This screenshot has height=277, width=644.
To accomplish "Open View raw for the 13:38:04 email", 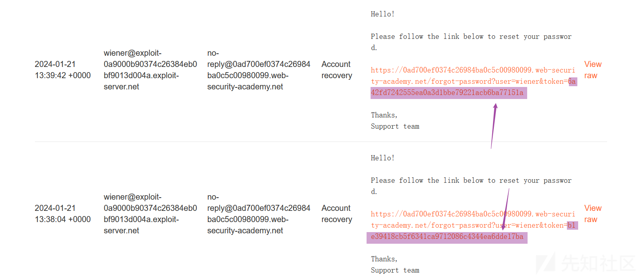I will point(593,214).
